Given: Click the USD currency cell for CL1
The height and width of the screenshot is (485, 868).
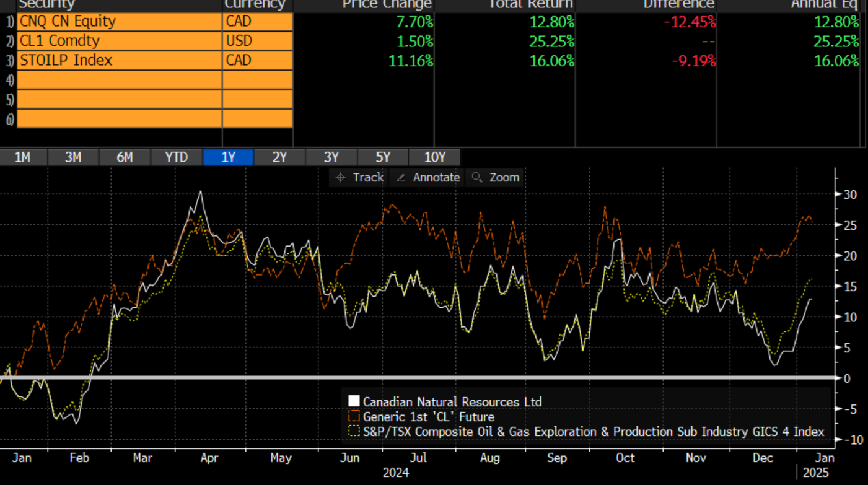Looking at the screenshot, I should tap(257, 41).
